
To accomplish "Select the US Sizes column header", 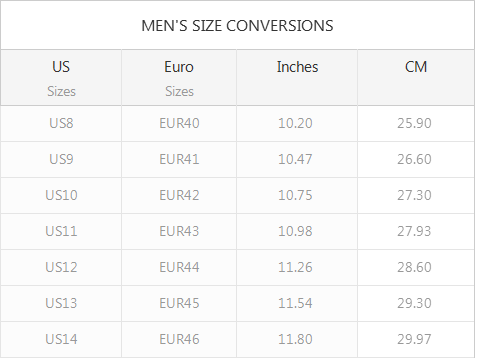I will coord(61,78).
